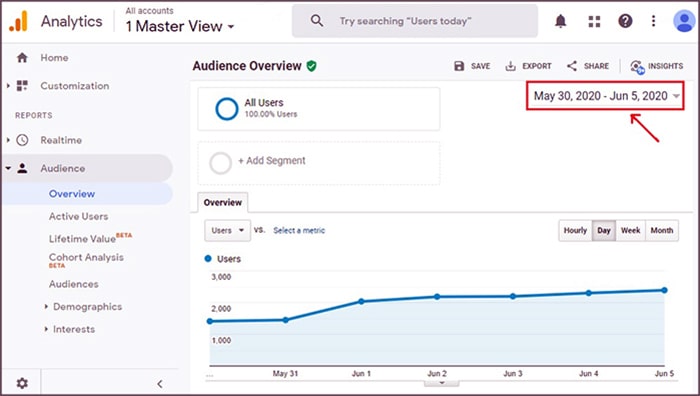The height and width of the screenshot is (396, 700).
Task: Open the notifications bell
Action: (561, 21)
